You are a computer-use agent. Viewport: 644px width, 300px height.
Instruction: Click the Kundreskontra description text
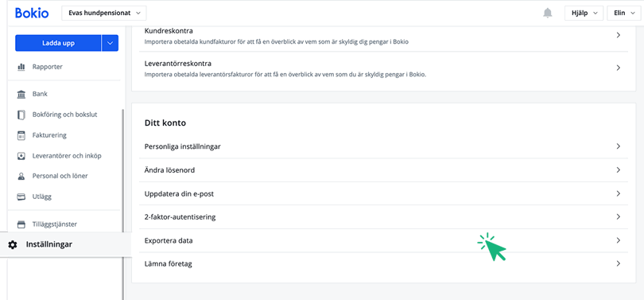pos(277,42)
